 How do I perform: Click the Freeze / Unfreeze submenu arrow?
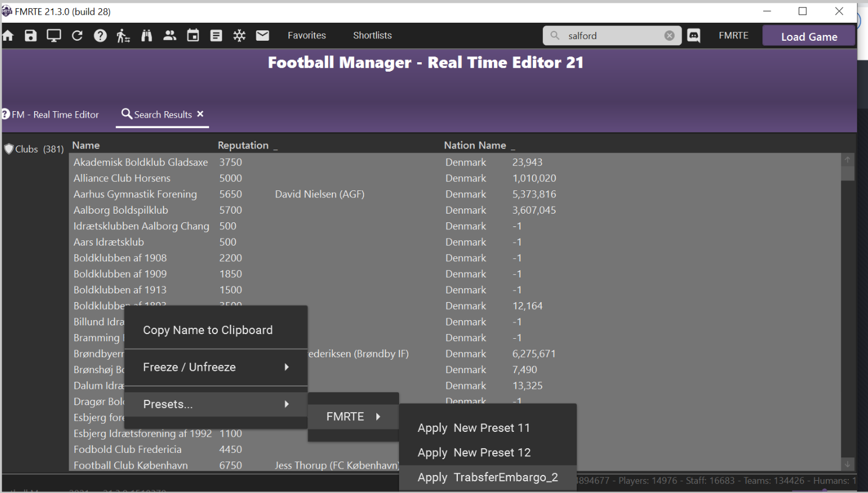pyautogui.click(x=287, y=367)
